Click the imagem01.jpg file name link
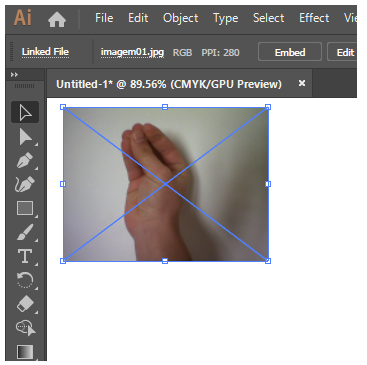The height and width of the screenshot is (365, 367). [x=132, y=52]
